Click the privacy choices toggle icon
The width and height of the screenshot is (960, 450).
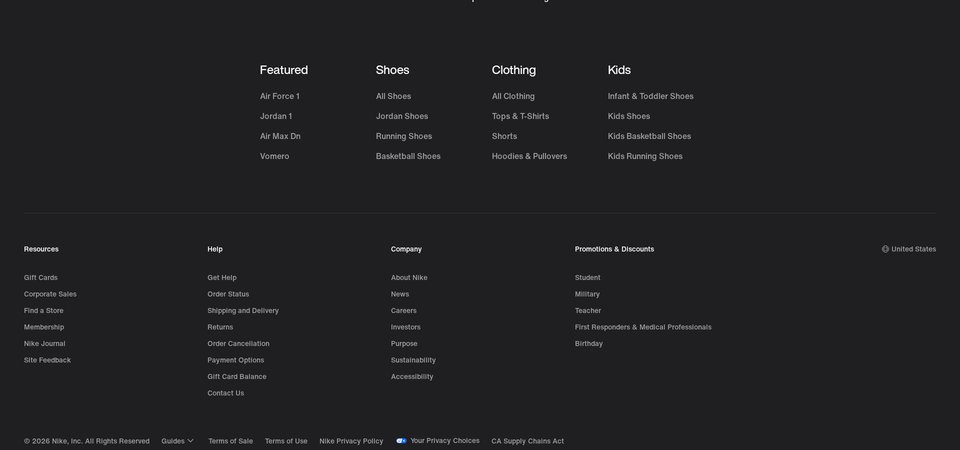(401, 441)
